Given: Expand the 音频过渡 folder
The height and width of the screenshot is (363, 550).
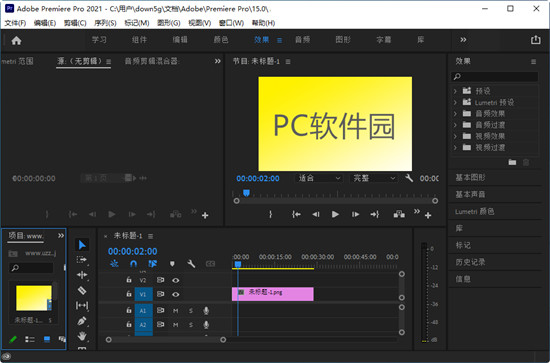Looking at the screenshot, I should pyautogui.click(x=455, y=125).
